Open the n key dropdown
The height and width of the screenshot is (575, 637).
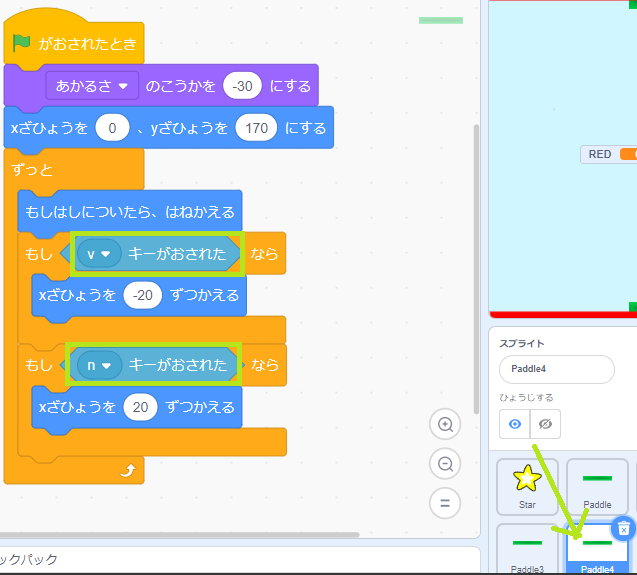click(100, 365)
